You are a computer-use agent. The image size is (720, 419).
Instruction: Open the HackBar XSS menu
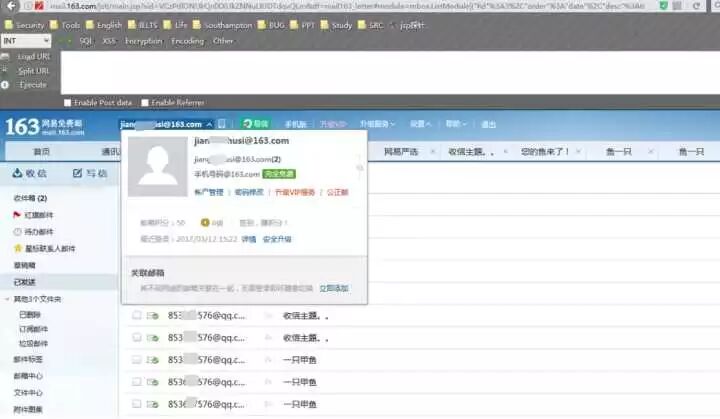click(x=109, y=41)
